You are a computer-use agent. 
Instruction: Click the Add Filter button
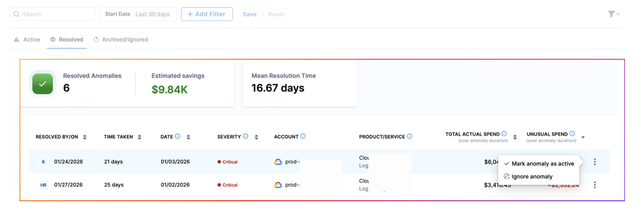[x=206, y=14]
